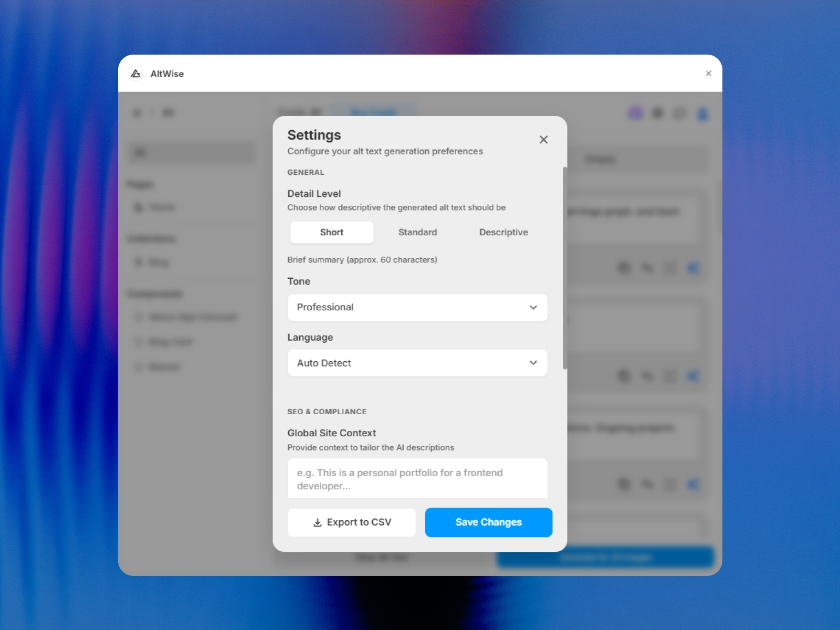Select the Descriptive detail level
840x630 pixels.
503,232
